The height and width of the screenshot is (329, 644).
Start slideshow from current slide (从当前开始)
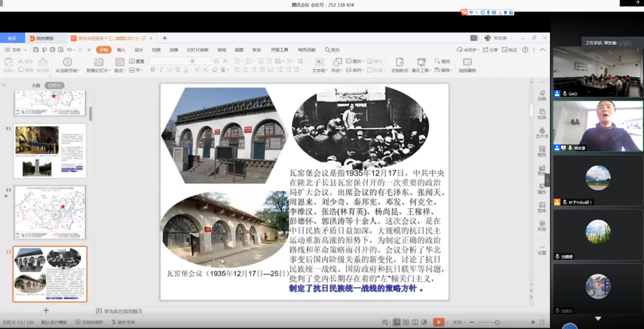(67, 62)
